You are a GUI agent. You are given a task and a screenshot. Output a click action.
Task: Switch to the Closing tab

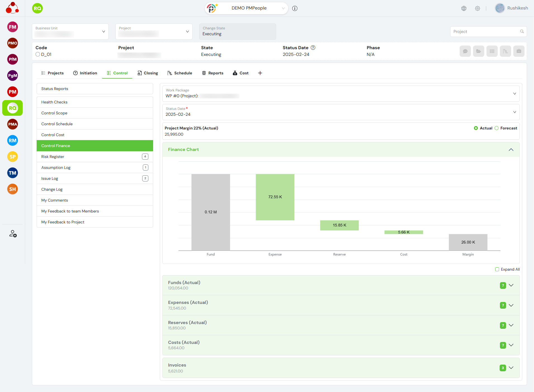[148, 73]
